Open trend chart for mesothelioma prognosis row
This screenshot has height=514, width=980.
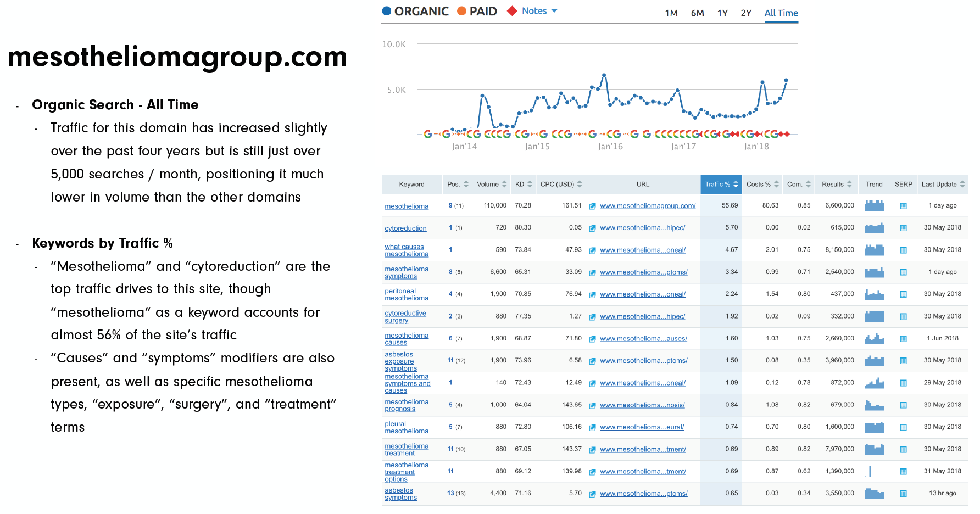click(x=874, y=405)
